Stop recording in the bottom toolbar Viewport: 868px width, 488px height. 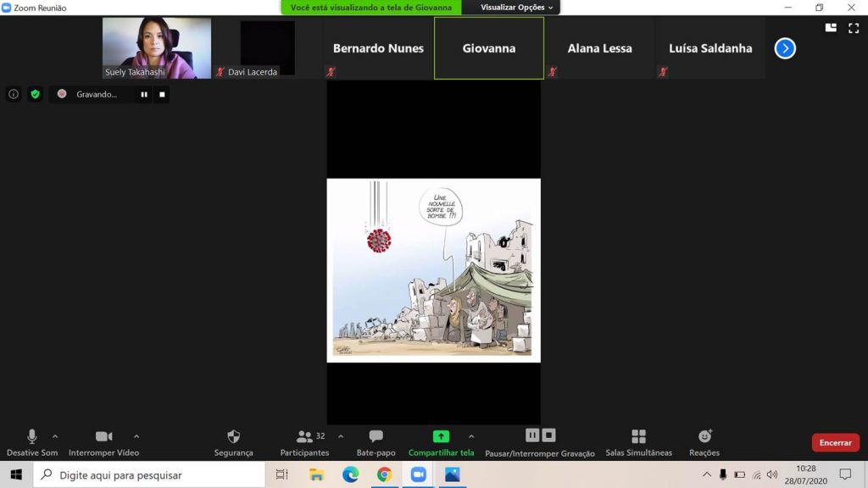[548, 435]
